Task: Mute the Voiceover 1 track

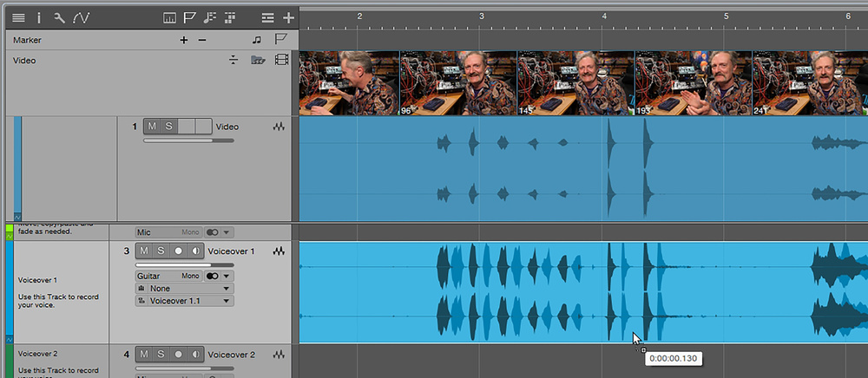Action: [144, 251]
